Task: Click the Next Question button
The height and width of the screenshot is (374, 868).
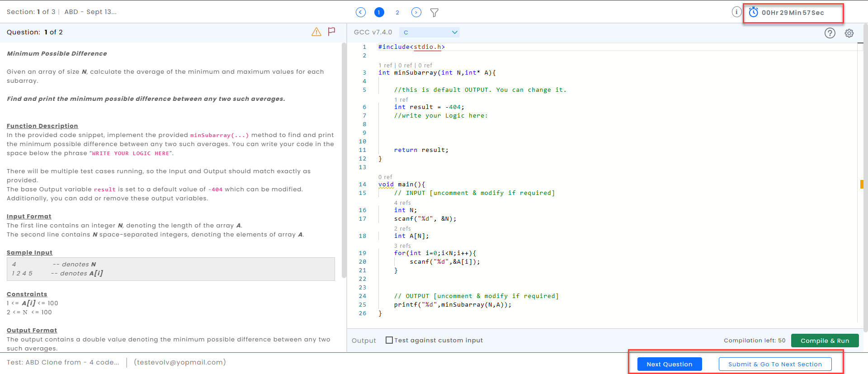Action: pos(669,364)
